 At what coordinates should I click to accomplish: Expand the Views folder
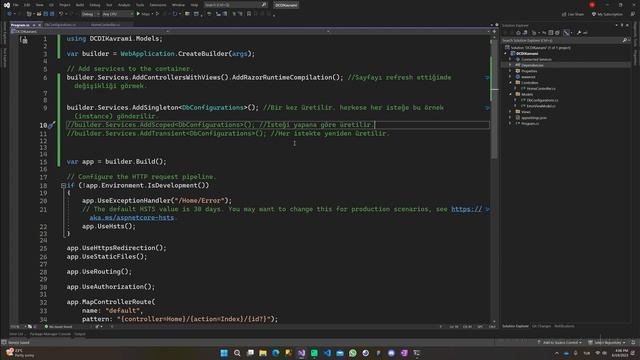[510, 112]
